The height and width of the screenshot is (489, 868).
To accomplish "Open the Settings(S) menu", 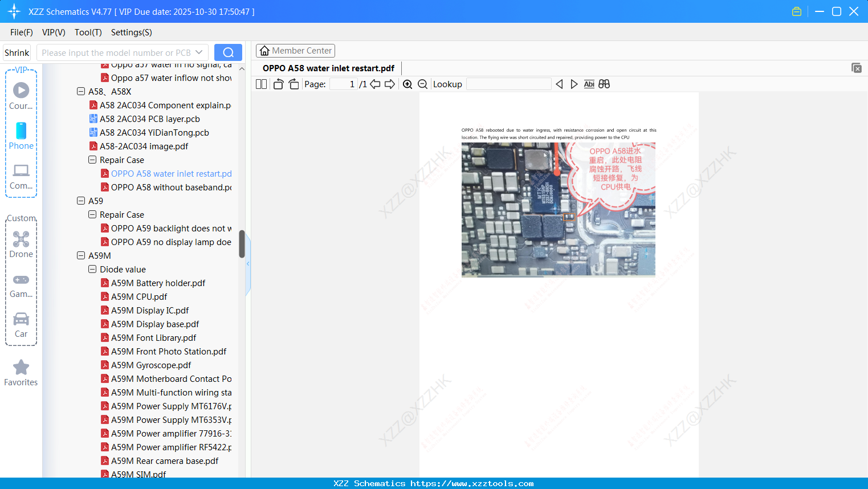I will pyautogui.click(x=132, y=32).
